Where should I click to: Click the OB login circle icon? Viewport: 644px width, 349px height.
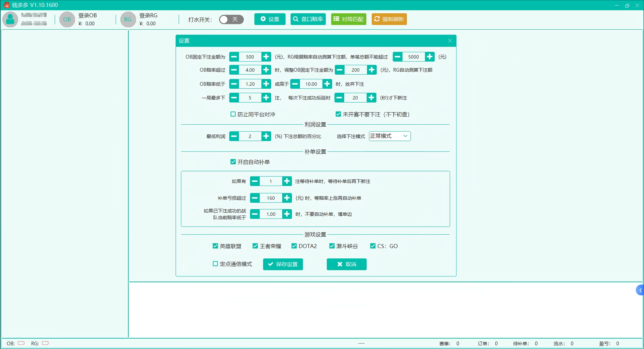click(x=67, y=19)
